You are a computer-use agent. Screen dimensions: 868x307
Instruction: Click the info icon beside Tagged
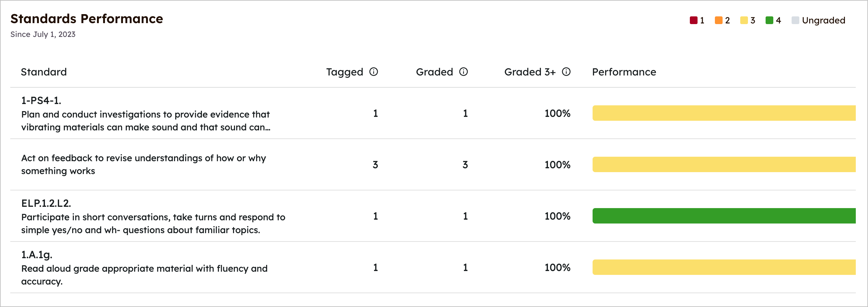point(373,72)
